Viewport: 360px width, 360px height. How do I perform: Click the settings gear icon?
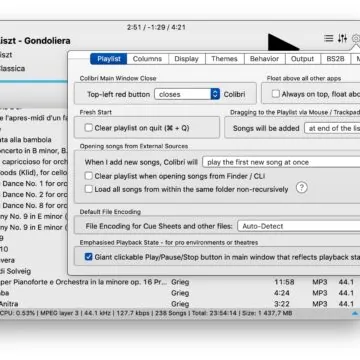point(356,39)
